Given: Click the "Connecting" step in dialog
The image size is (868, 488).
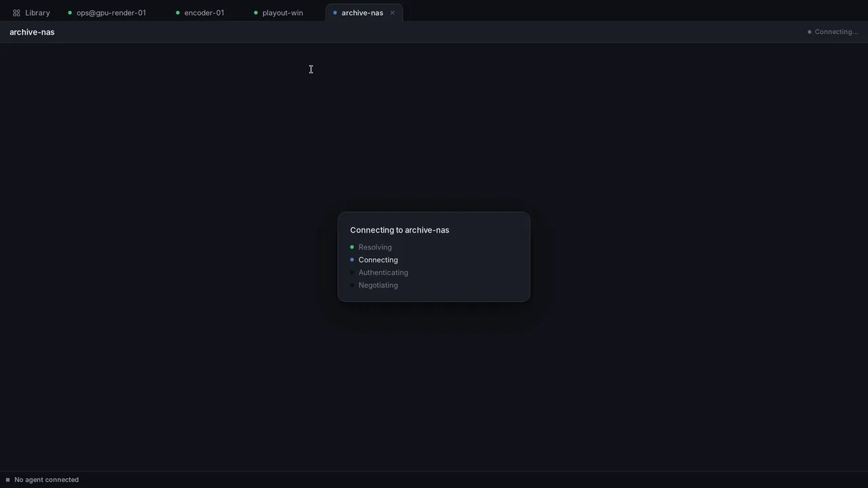Looking at the screenshot, I should point(378,260).
